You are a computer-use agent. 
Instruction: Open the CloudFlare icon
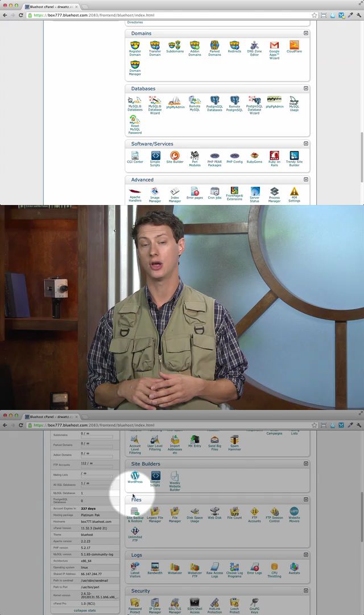(294, 47)
